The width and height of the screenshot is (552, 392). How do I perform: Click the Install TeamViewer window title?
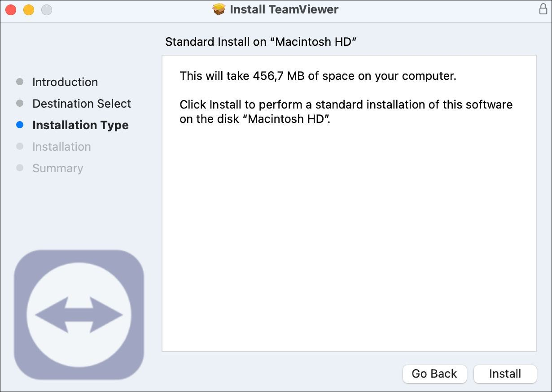284,9
